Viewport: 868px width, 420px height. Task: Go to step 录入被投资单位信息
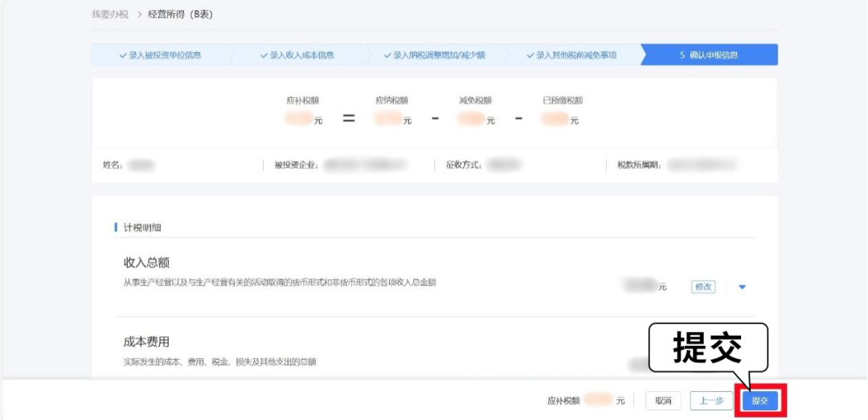pos(161,55)
